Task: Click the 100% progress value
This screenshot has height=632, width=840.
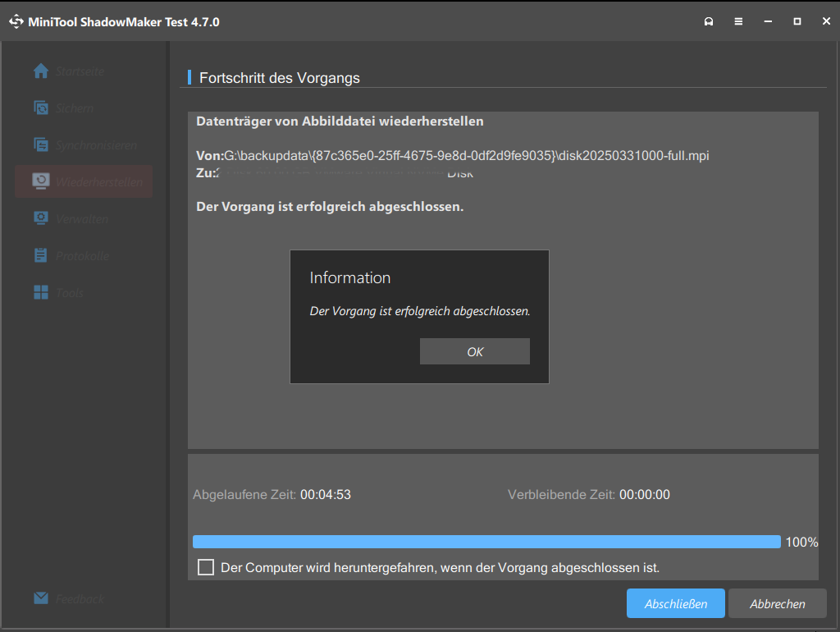Action: coord(801,542)
